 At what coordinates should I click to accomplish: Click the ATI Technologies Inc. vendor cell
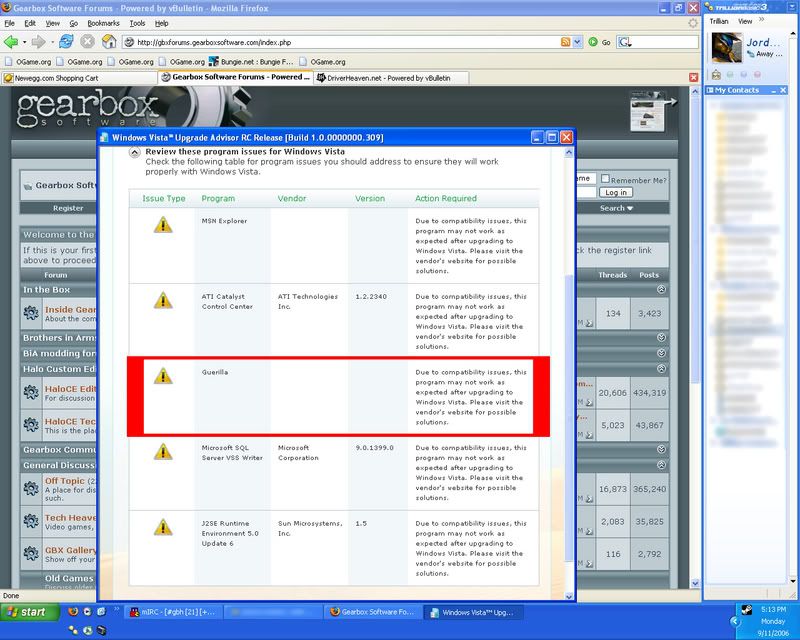pos(308,301)
